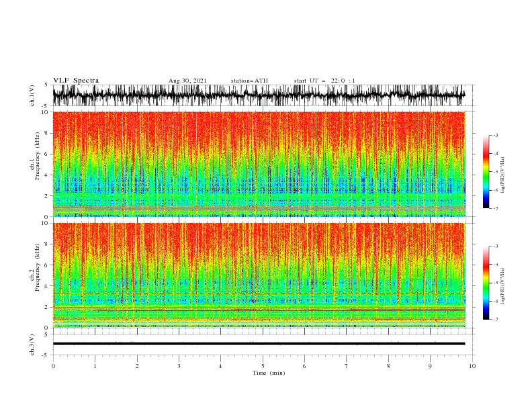The width and height of the screenshot is (532, 411).
Task: Click the 'station=ATH' label
Action: [x=249, y=81]
